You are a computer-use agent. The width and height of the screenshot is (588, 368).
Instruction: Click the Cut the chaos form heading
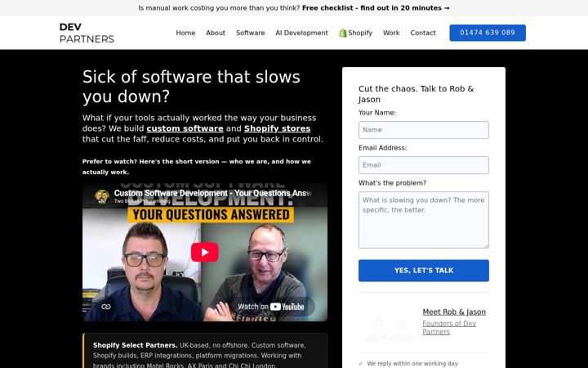[x=416, y=94]
